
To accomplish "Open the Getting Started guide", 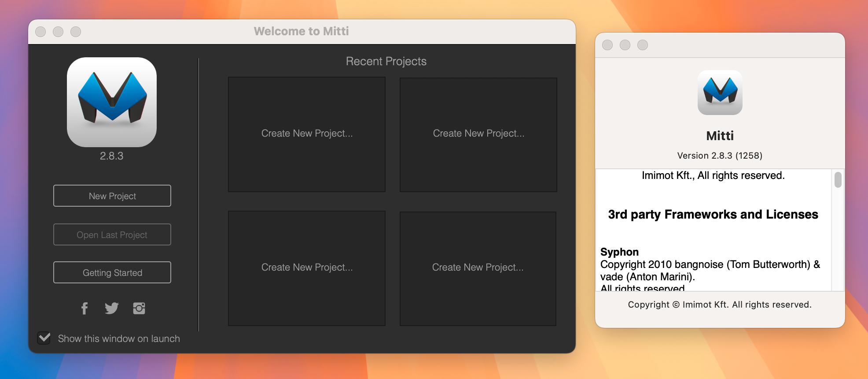I will point(112,272).
